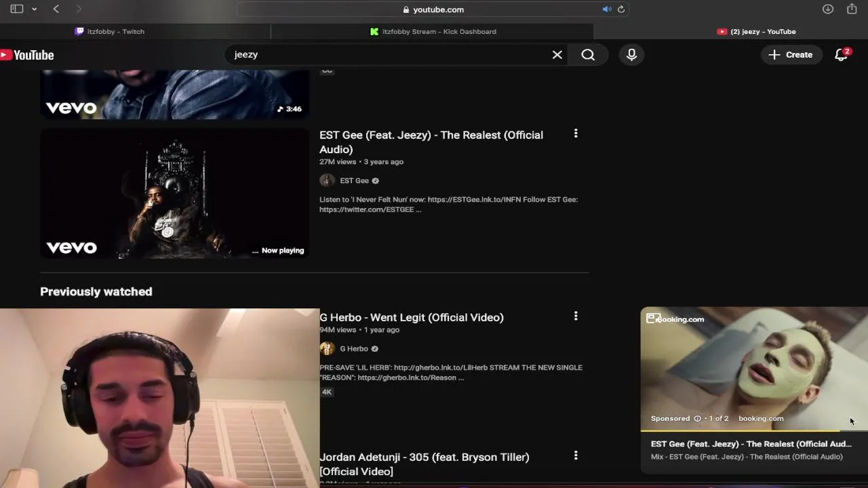Seek on miniplayer yellow ad progress bar

pyautogui.click(x=754, y=430)
